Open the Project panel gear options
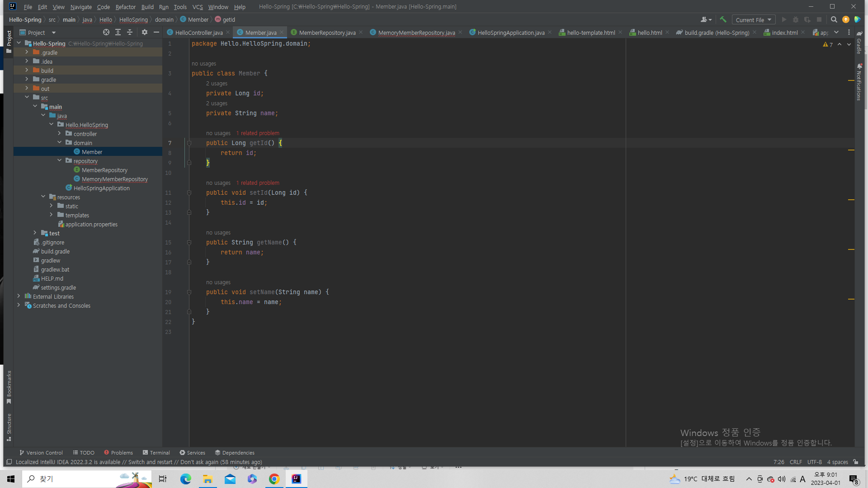Image resolution: width=868 pixels, height=488 pixels. (x=145, y=32)
